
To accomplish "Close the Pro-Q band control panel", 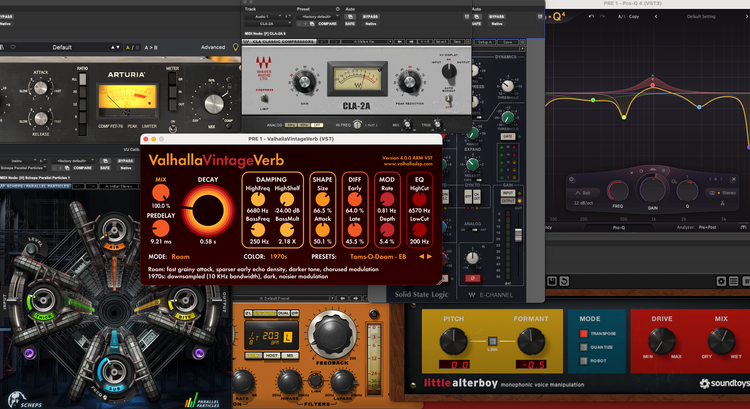I will [733, 179].
